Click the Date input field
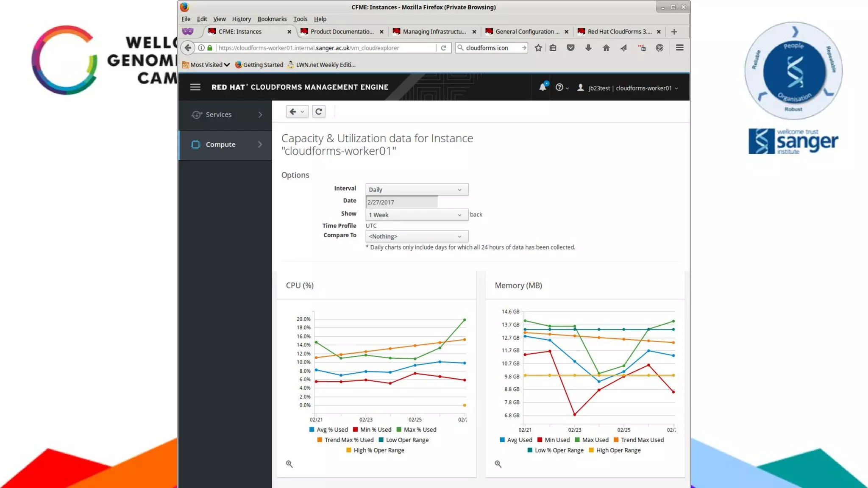 (401, 202)
